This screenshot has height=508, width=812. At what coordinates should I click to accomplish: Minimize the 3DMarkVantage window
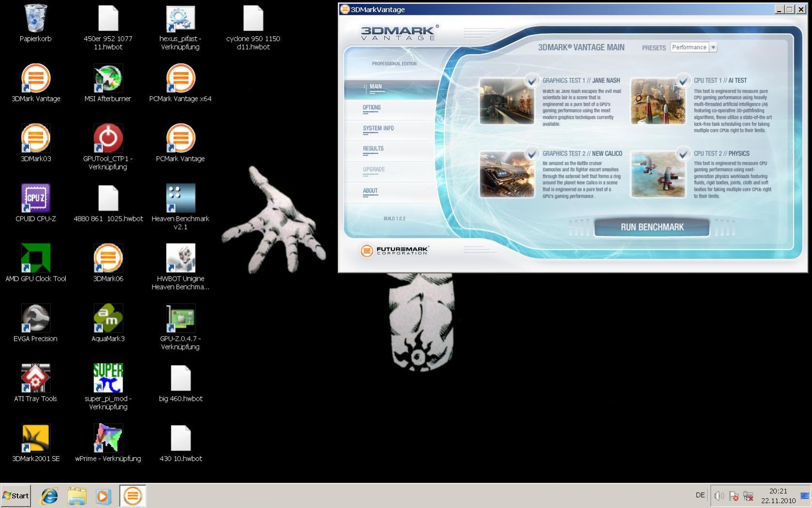(779, 9)
